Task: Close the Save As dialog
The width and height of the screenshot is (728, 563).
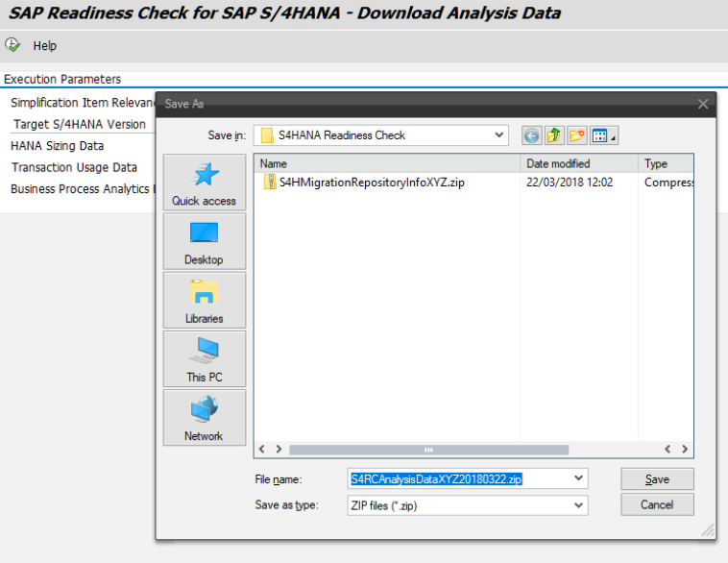Action: (x=703, y=104)
